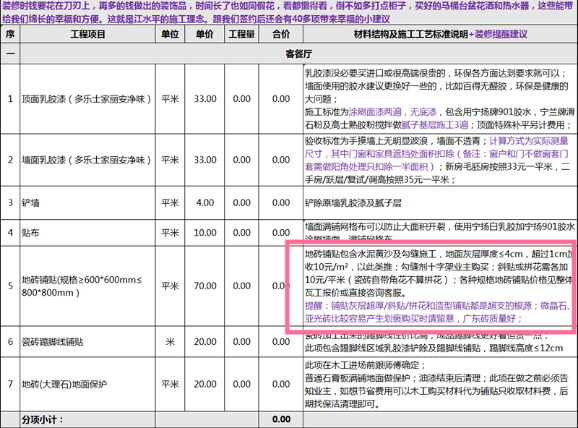Click 工程量 0.00 in 地面保护 row
578x428 pixels.
click(241, 384)
